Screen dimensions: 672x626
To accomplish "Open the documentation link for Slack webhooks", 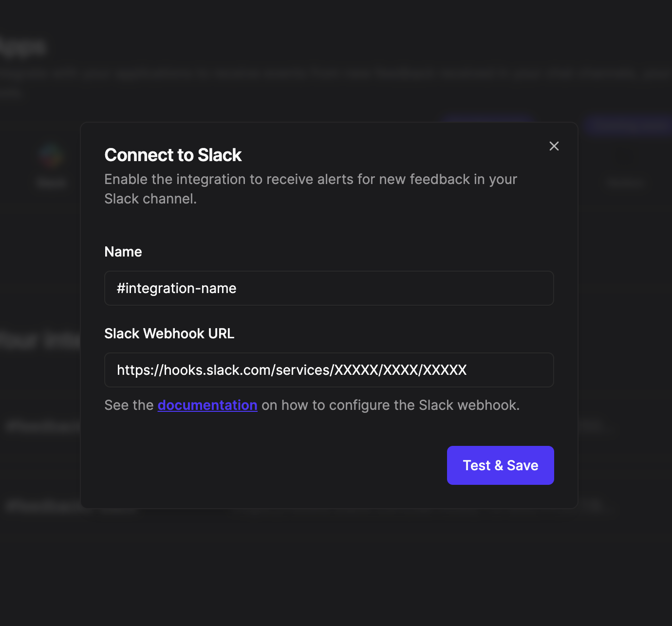I will pos(207,405).
